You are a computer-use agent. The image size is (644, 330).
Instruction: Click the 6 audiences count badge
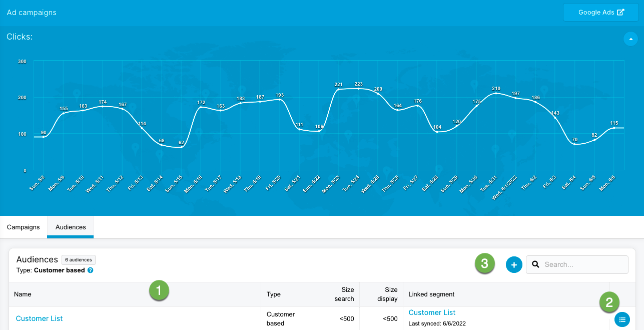point(79,260)
